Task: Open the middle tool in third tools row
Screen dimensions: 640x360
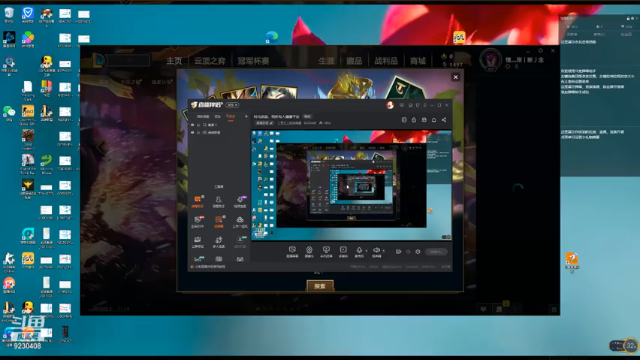Action: point(219,242)
